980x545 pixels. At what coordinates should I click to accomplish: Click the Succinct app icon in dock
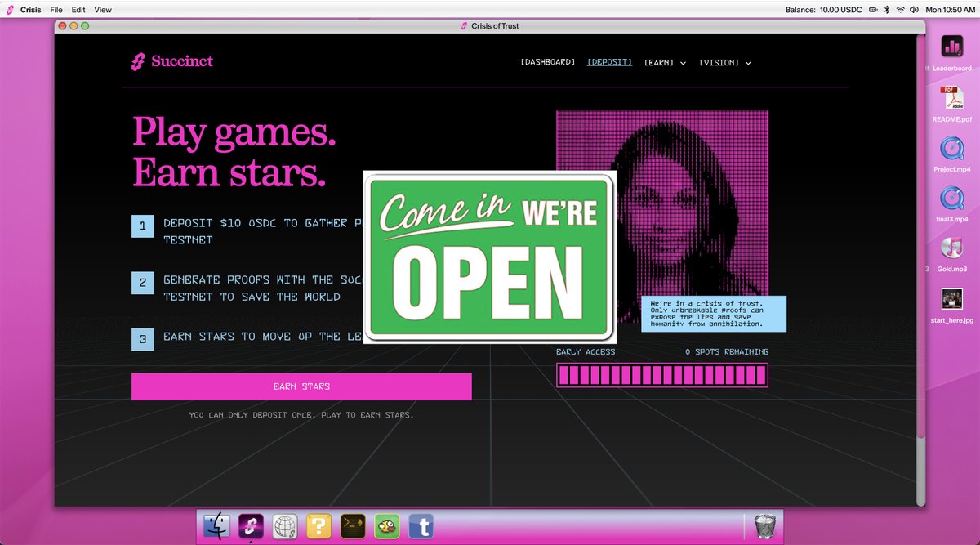point(251,526)
